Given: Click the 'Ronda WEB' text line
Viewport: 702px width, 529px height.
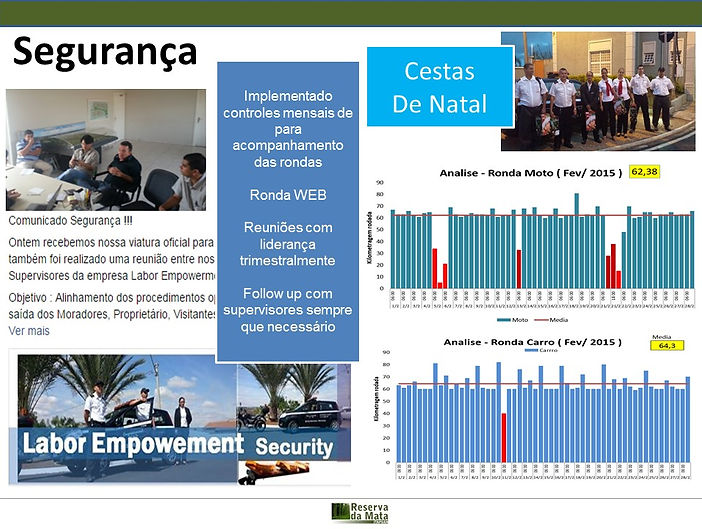Looking at the screenshot, I should tap(288, 195).
